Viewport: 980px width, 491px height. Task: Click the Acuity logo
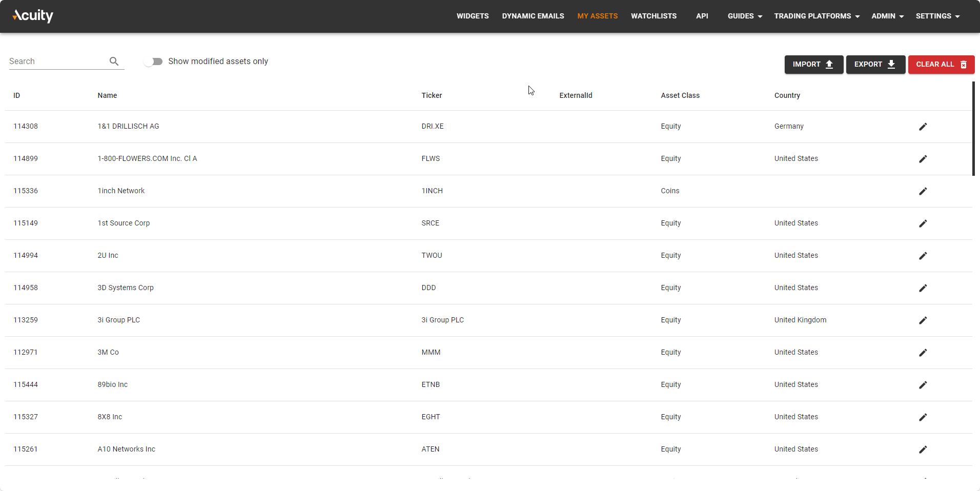[33, 16]
